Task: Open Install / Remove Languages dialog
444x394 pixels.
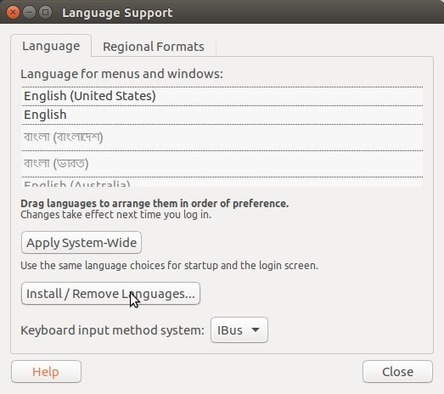Action: (111, 294)
